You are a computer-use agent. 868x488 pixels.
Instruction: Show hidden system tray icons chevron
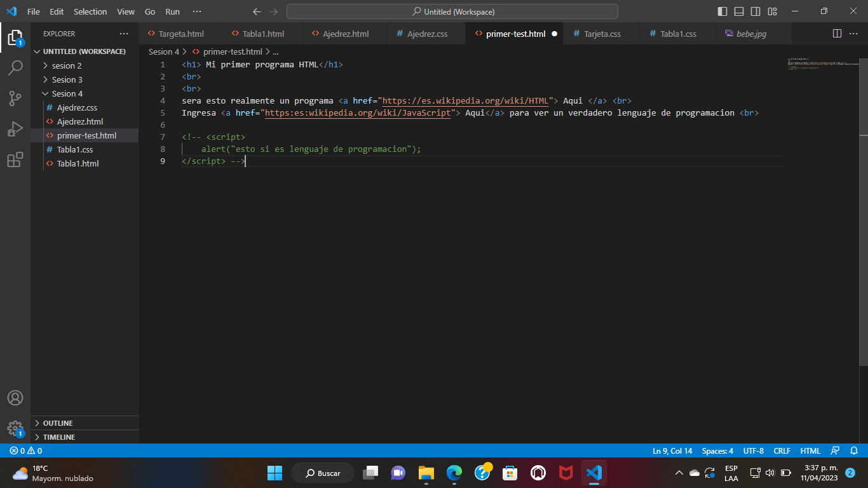[x=679, y=473]
